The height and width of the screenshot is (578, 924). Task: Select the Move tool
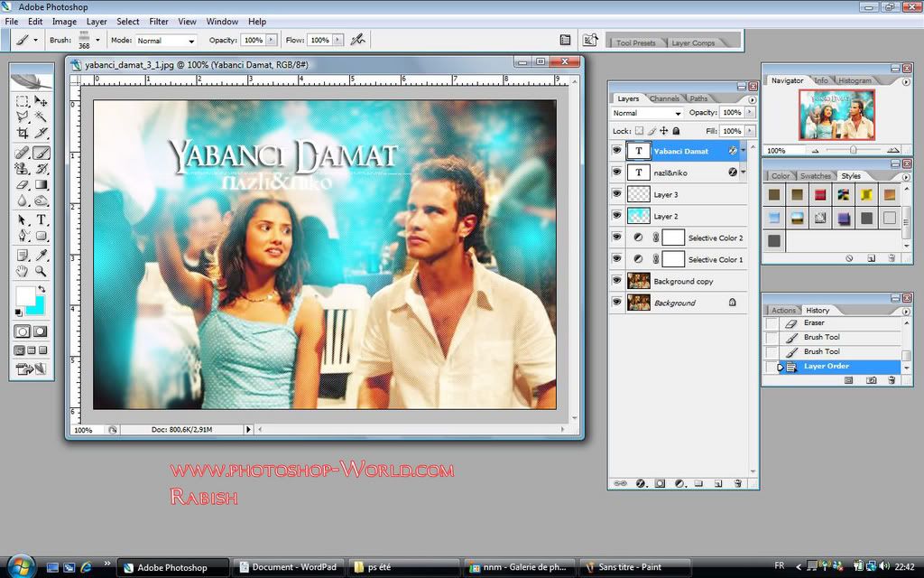coord(41,101)
